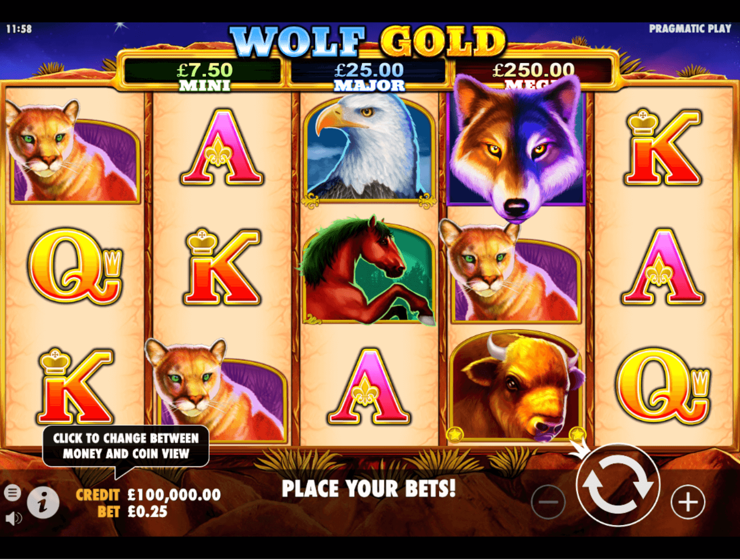Open the info paytable icon

pos(43,503)
